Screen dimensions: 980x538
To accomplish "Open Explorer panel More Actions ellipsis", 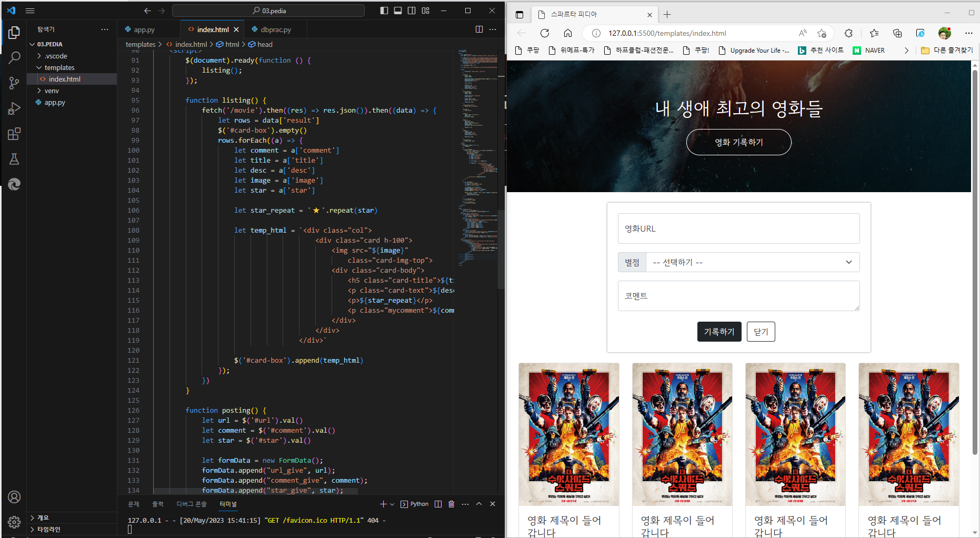I will click(x=105, y=29).
